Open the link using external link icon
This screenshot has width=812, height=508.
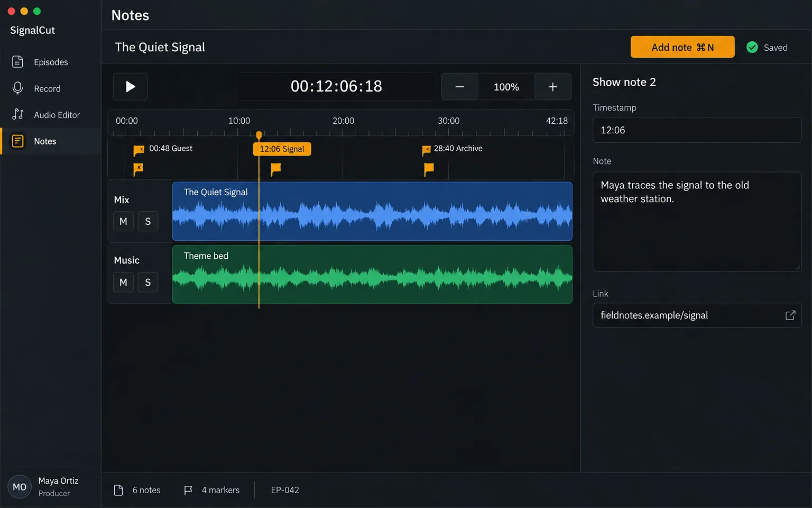coord(790,315)
